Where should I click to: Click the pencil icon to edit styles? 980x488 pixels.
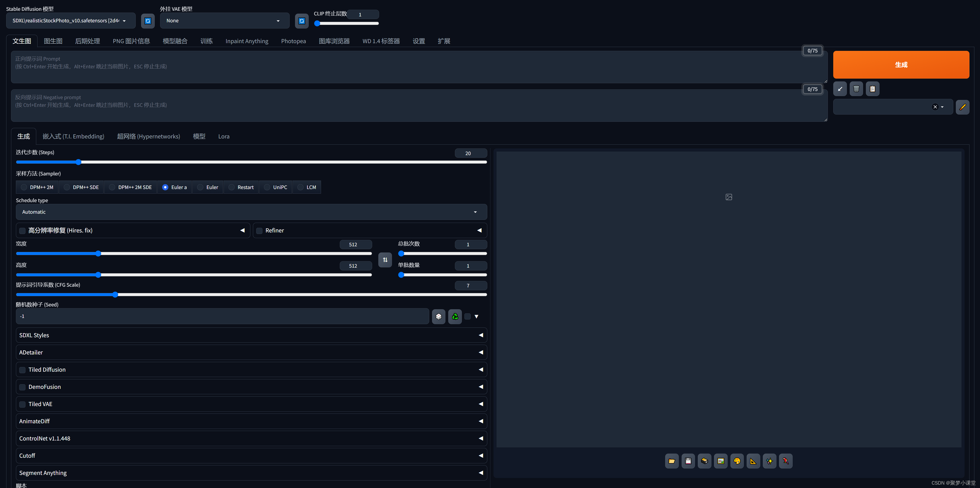pos(962,107)
